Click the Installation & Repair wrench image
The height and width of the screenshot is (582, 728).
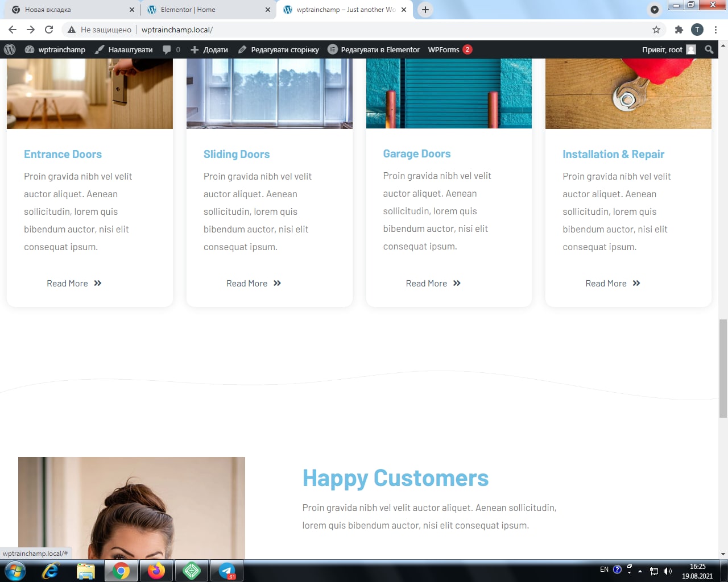click(x=628, y=94)
